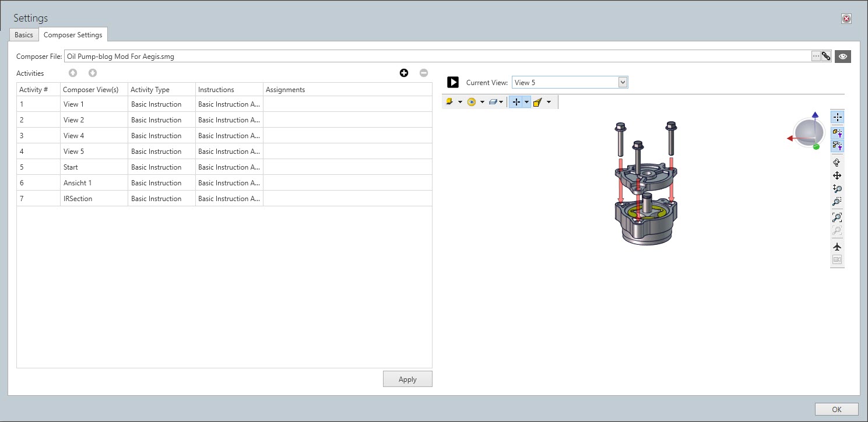Click the zoom fit all icon

point(837,217)
